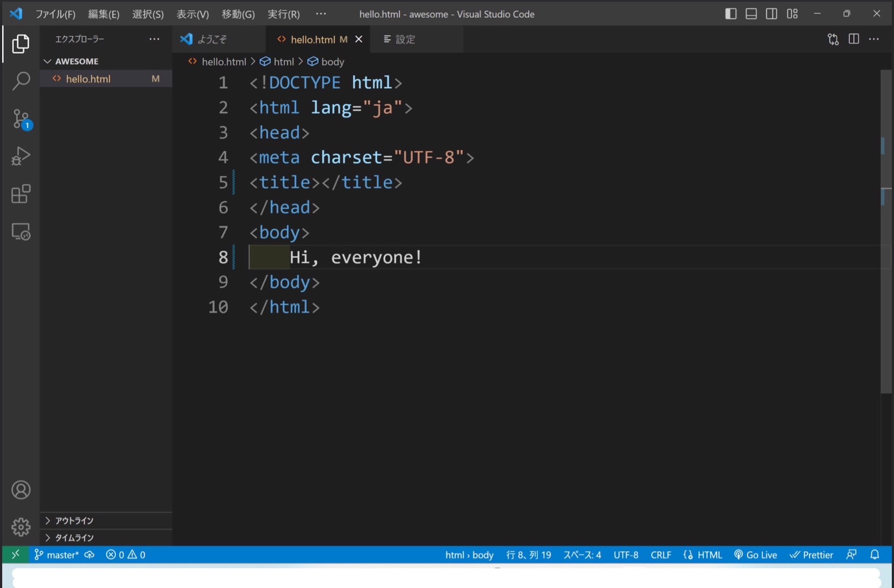
Task: Switch to the 設定 tab
Action: coord(416,39)
